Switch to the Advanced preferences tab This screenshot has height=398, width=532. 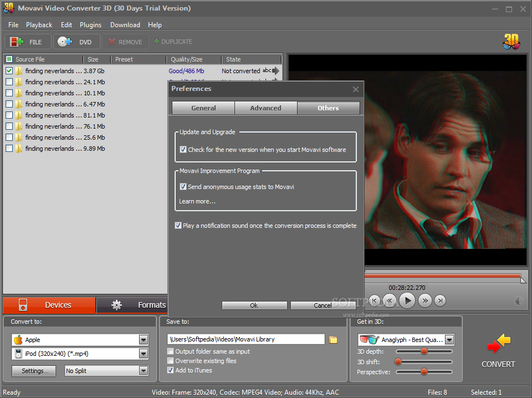click(x=265, y=108)
